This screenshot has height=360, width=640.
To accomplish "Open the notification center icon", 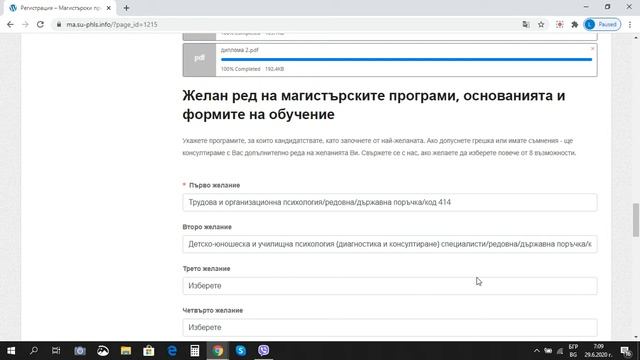I will tap(626, 351).
